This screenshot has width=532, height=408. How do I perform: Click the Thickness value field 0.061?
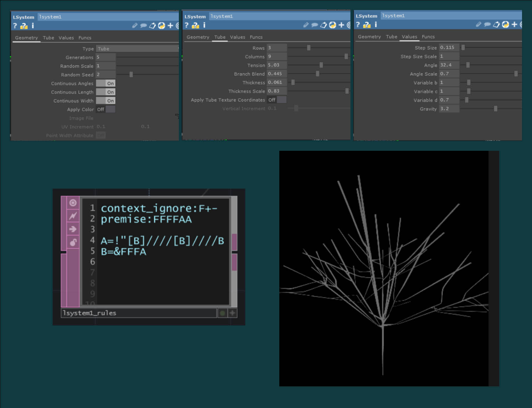[x=277, y=82]
